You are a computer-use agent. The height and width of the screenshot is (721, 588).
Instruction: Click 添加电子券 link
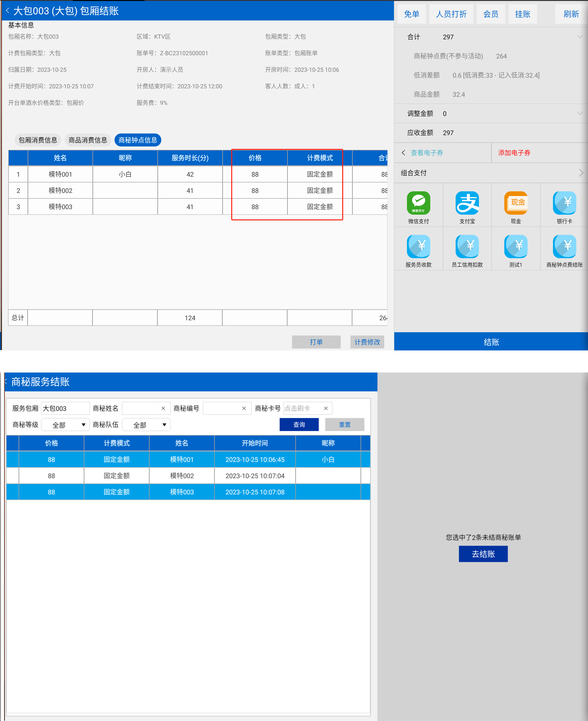514,153
